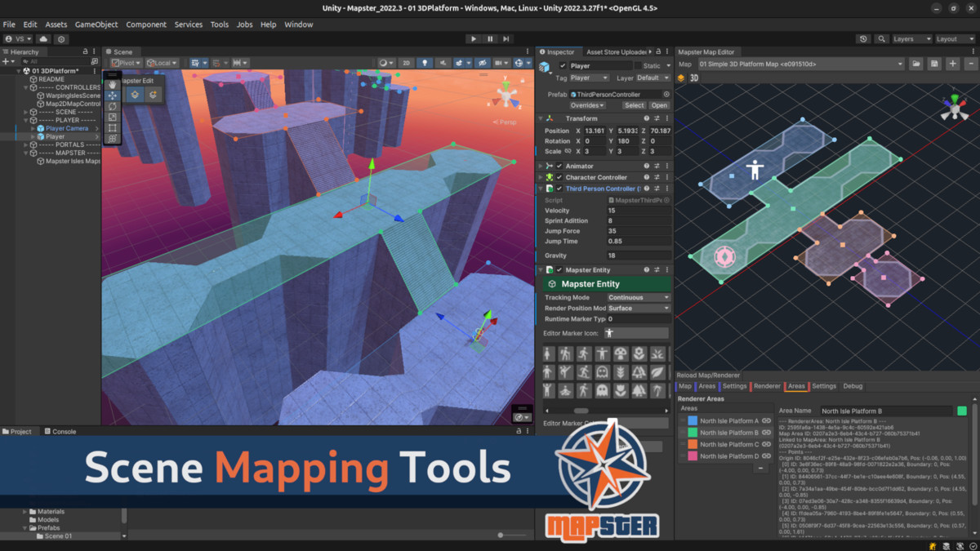This screenshot has width=980, height=551.
Task: Toggle the 3D button in Mapster Map Editor
Action: coord(694,78)
